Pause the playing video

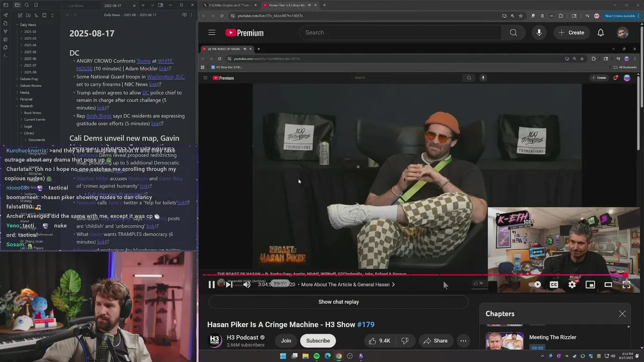click(212, 285)
